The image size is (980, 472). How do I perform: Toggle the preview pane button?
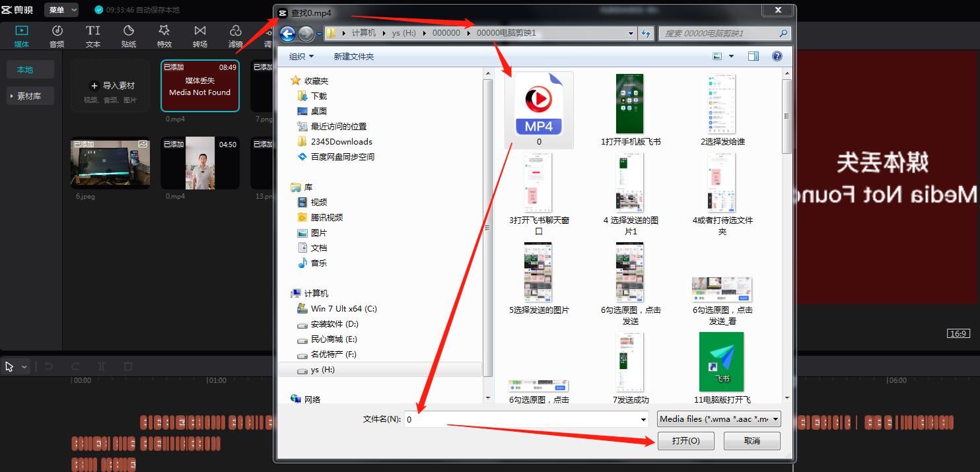(x=753, y=57)
